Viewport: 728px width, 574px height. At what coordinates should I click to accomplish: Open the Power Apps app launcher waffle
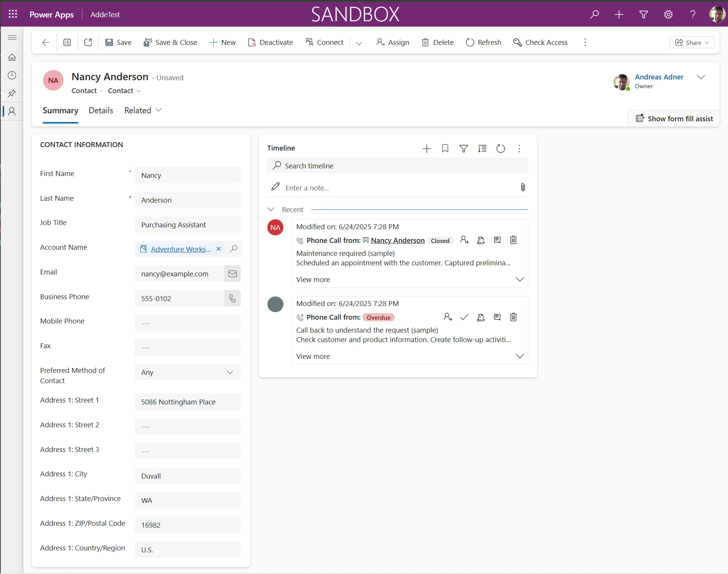pos(13,14)
